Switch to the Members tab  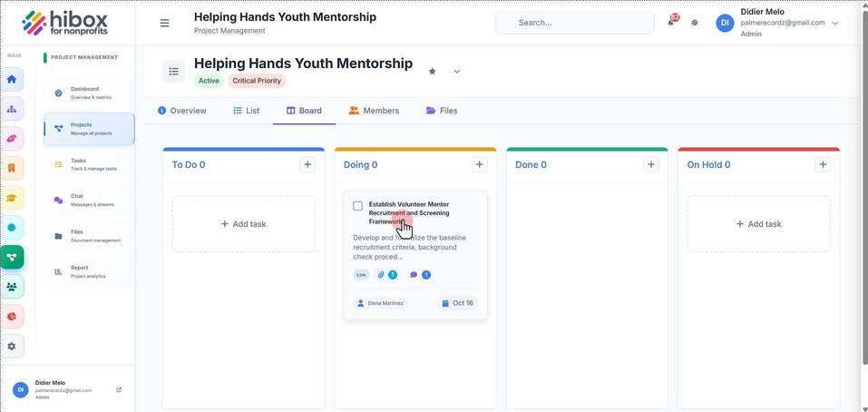375,111
